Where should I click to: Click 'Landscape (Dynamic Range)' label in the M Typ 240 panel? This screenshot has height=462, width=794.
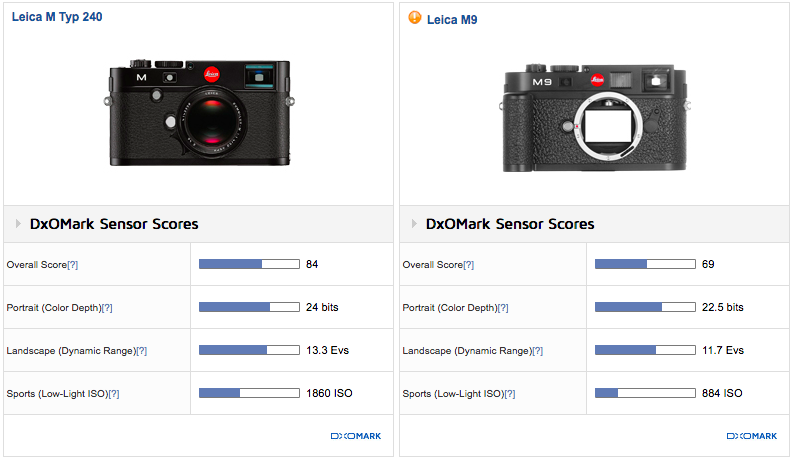[x=71, y=351]
